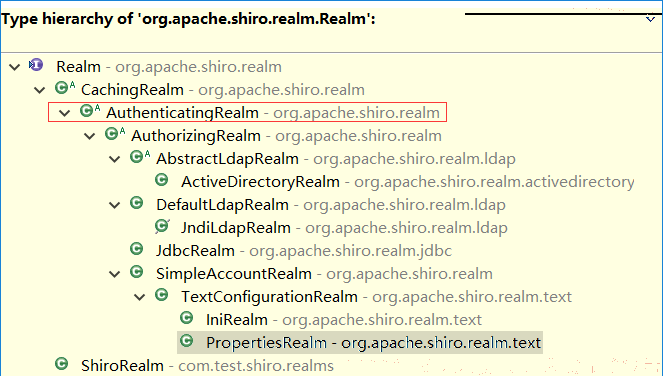Collapse the CachingRealm node

(40, 90)
